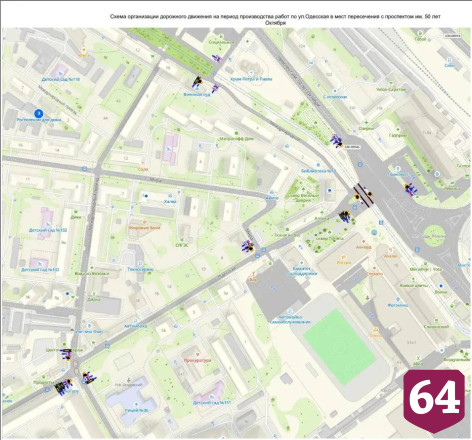Click the road sign cluster near Прокуратура intersection

click(x=89, y=378)
